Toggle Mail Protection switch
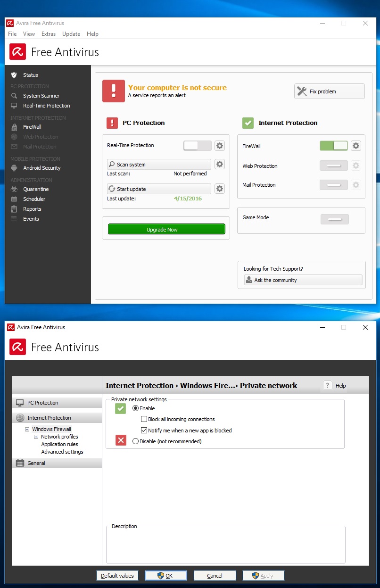This screenshot has width=380, height=588. click(334, 185)
